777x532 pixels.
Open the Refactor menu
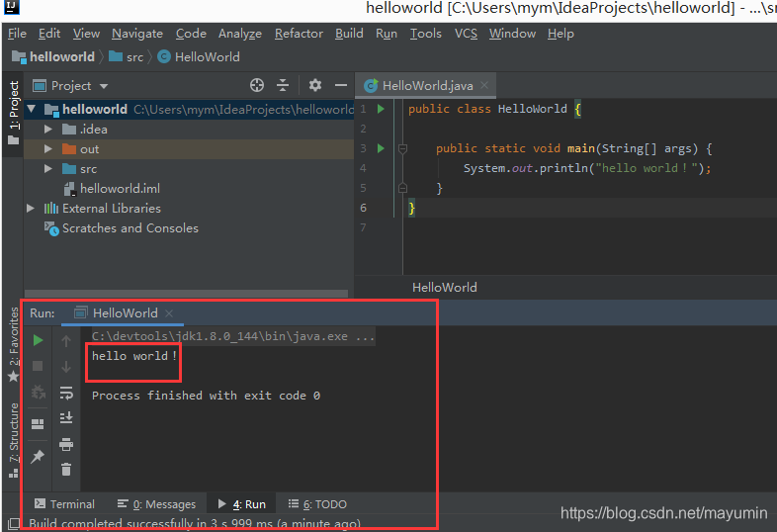click(299, 34)
